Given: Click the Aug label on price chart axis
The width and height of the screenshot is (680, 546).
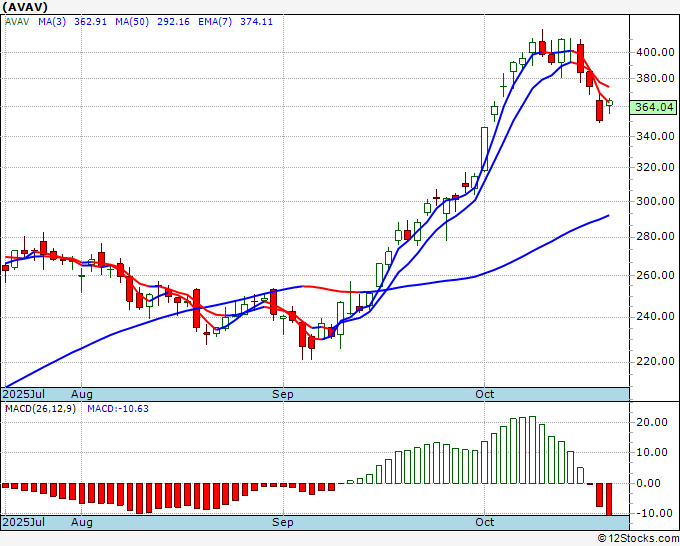Looking at the screenshot, I should [82, 394].
